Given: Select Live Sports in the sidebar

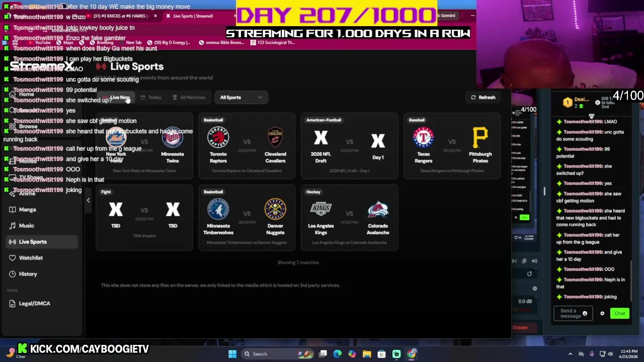Looking at the screenshot, I should tap(42, 242).
